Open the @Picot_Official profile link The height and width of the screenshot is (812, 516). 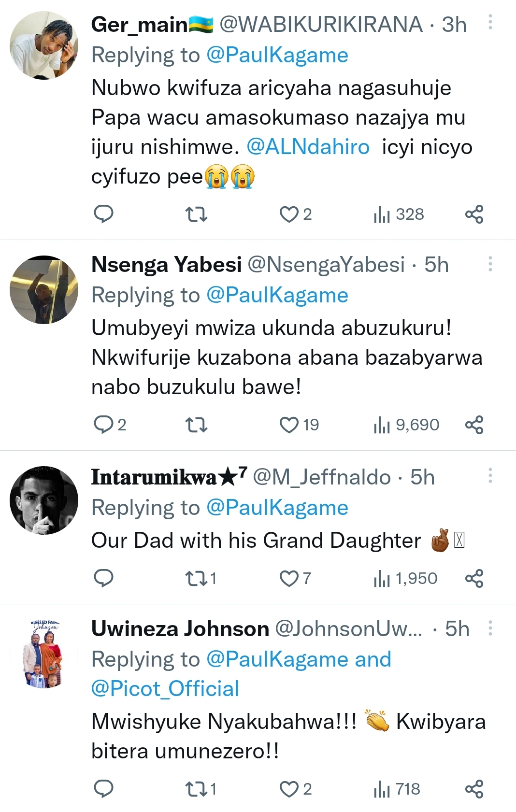click(x=165, y=689)
